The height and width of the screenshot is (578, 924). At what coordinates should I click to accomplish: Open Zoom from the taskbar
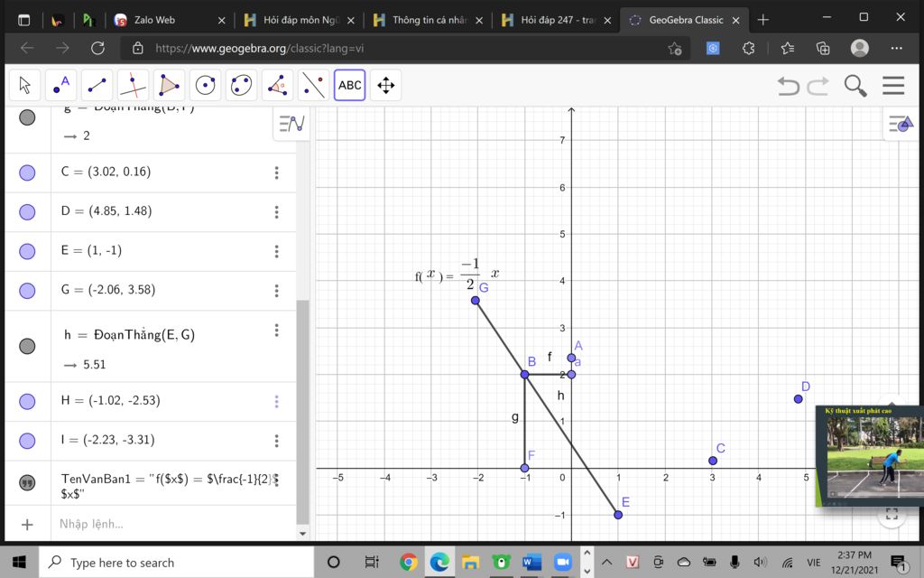(563, 562)
